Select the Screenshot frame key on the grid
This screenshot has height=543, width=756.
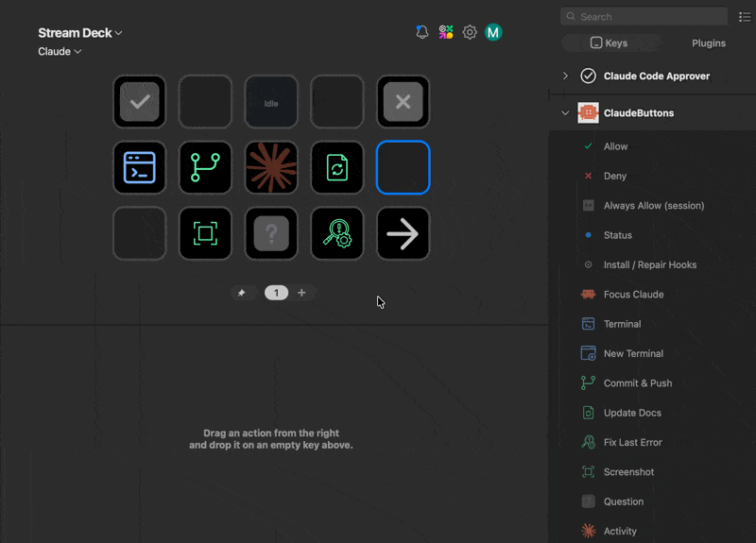tap(205, 233)
